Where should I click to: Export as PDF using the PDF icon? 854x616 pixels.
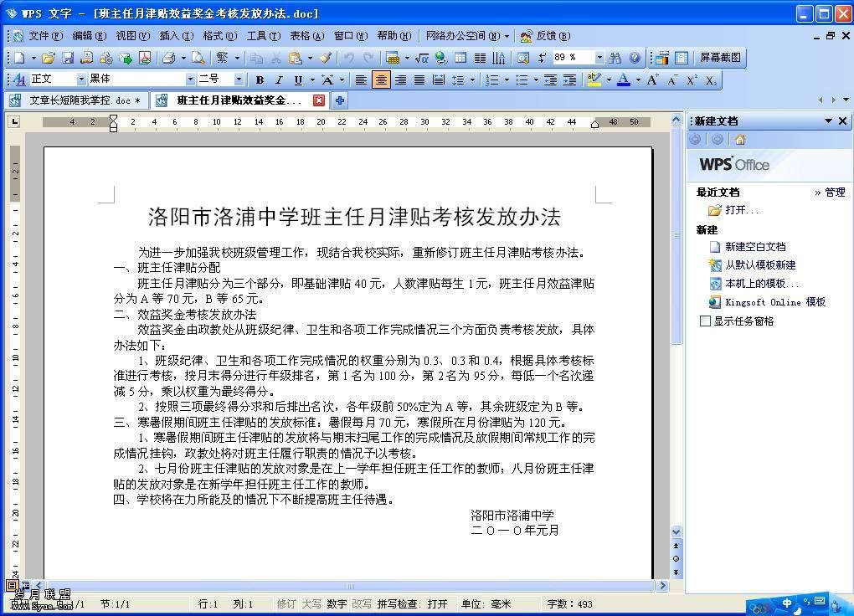[x=145, y=58]
